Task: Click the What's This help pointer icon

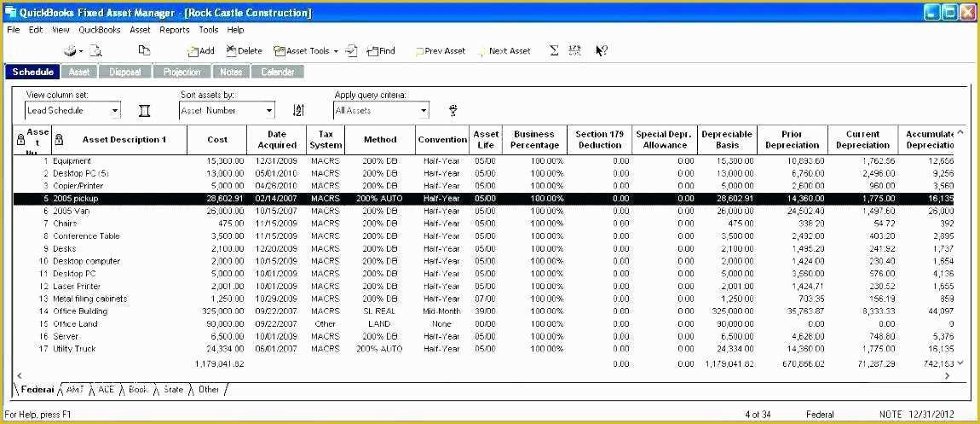Action: [602, 50]
